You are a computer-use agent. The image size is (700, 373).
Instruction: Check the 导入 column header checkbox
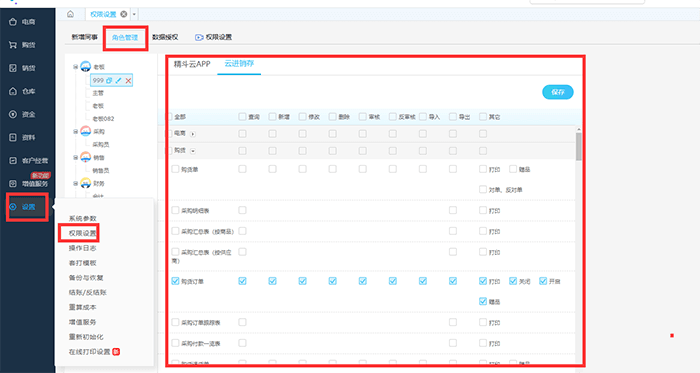[423, 116]
